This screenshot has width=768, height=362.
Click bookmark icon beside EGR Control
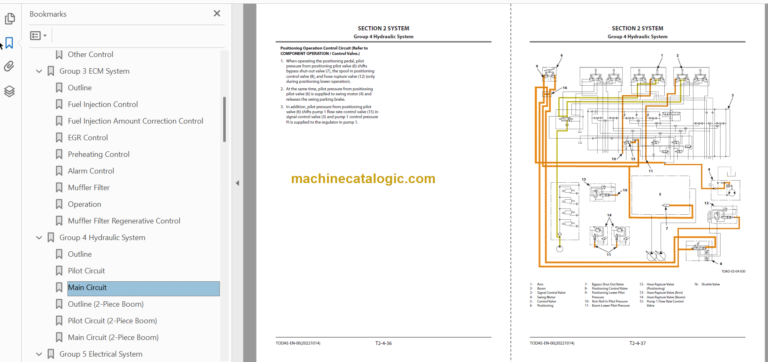click(59, 138)
